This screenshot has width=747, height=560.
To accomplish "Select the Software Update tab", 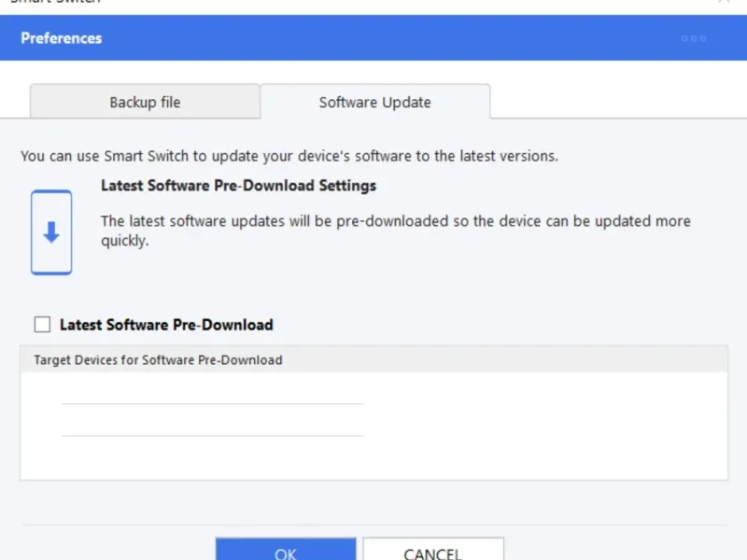I will tap(374, 102).
